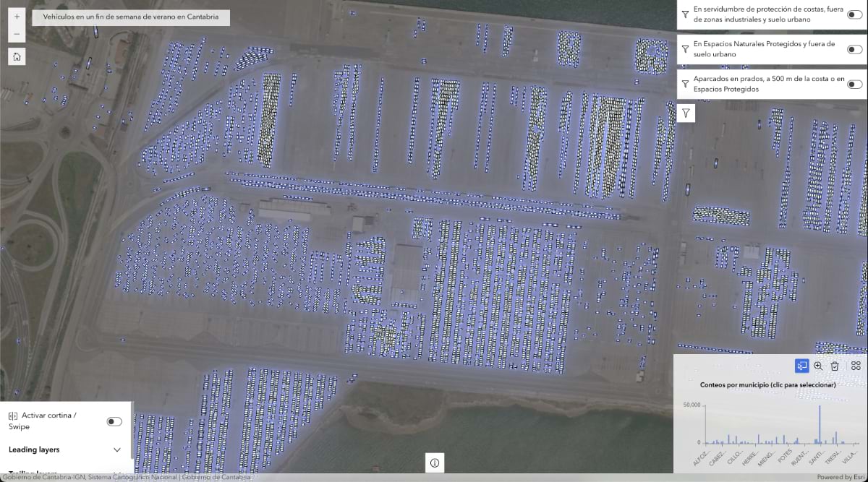Open the standalone filter funnel below the filter cards
868x482 pixels.
point(685,113)
